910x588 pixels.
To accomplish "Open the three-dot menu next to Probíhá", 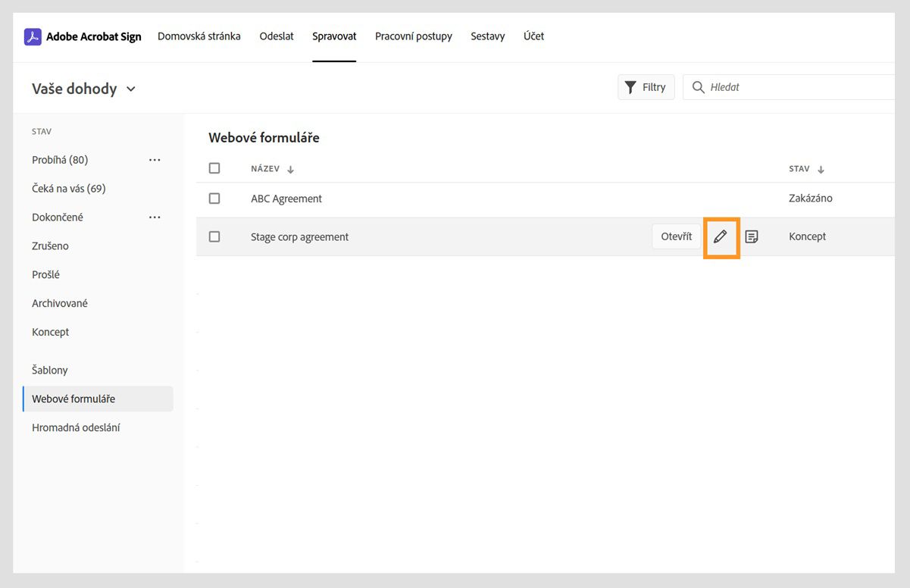I will [x=155, y=160].
